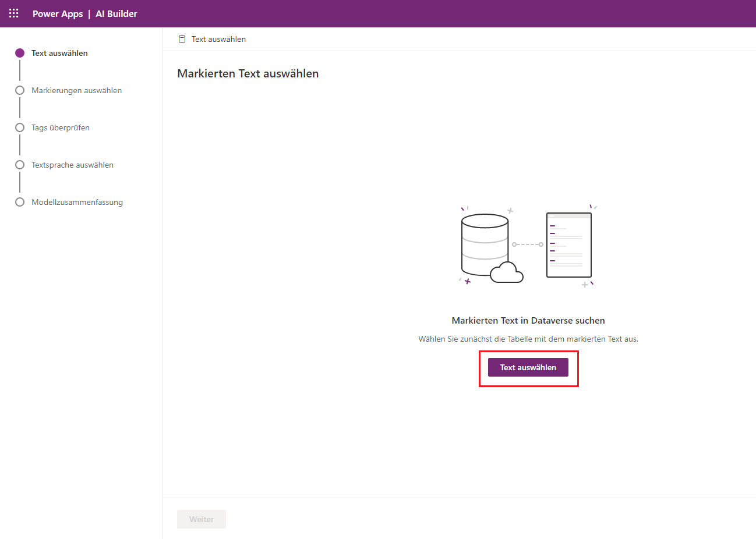Select the filled circle for the Text auswählen step
The width and height of the screenshot is (756, 539).
click(x=20, y=53)
